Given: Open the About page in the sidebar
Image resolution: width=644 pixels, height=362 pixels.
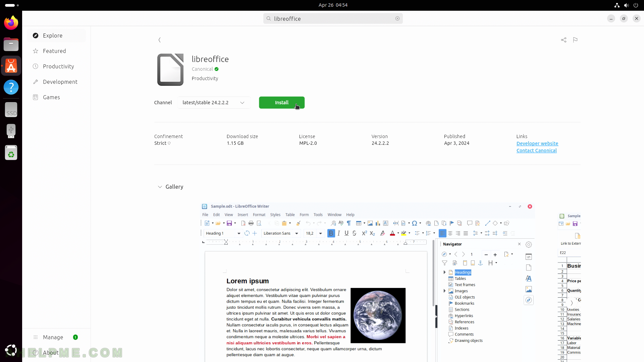Looking at the screenshot, I should point(56,353).
